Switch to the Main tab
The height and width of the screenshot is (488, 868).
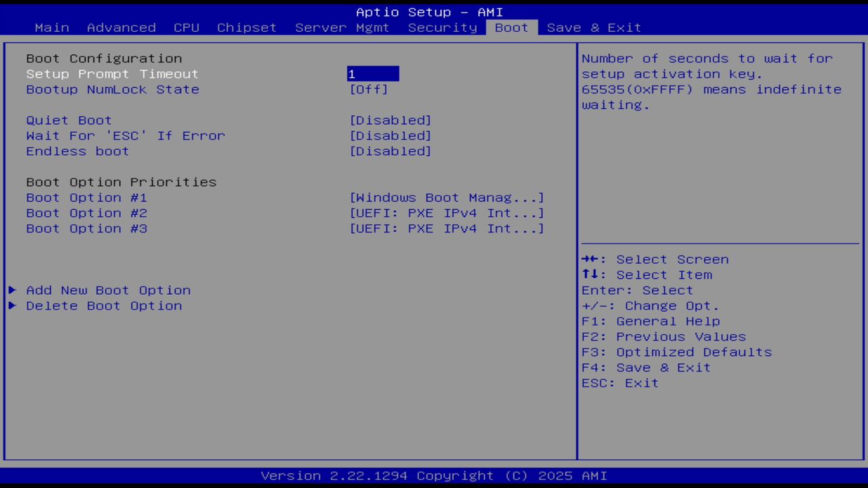52,27
